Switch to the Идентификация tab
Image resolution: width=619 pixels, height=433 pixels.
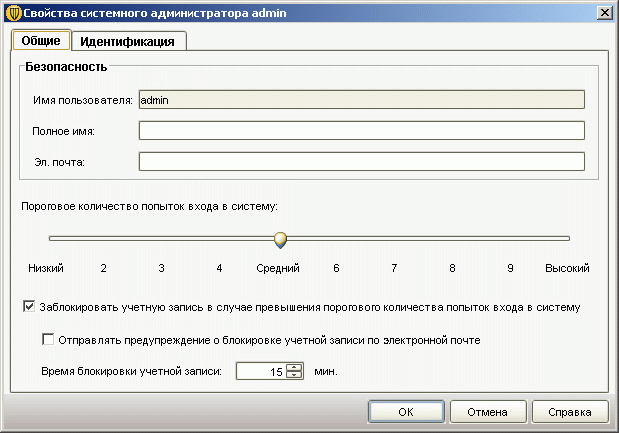pos(129,41)
